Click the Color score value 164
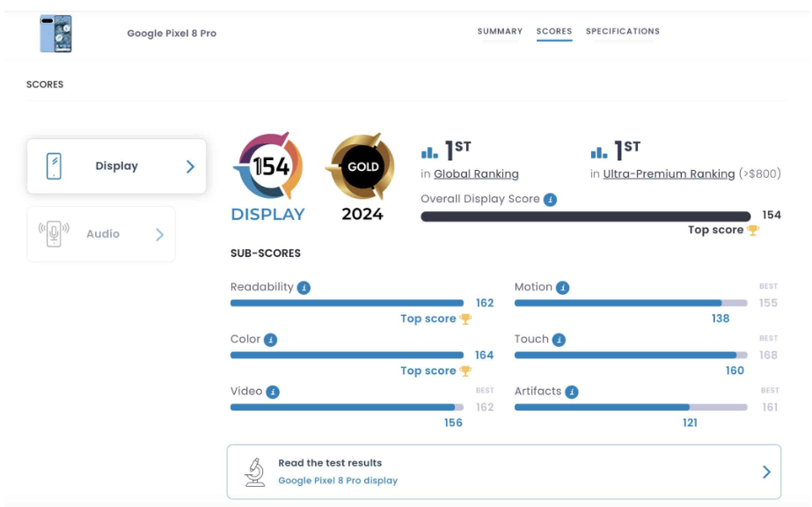This screenshot has height=507, width=812. tap(484, 356)
